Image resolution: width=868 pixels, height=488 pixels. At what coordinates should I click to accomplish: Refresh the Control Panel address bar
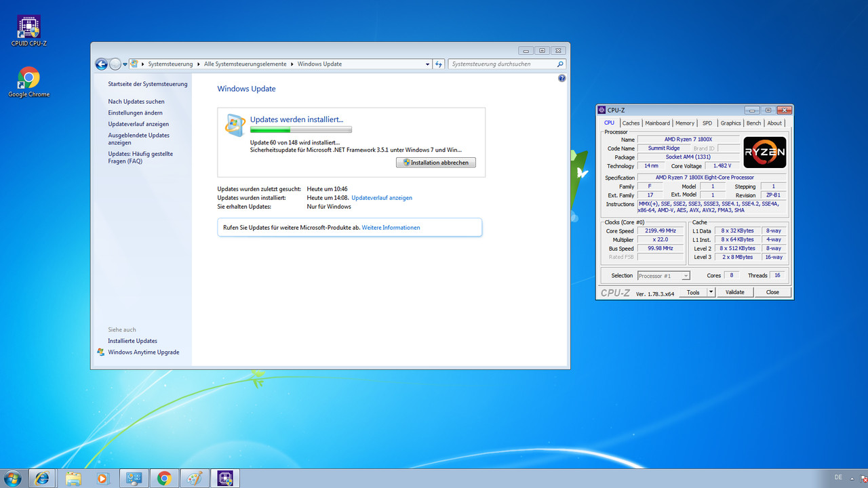point(439,64)
